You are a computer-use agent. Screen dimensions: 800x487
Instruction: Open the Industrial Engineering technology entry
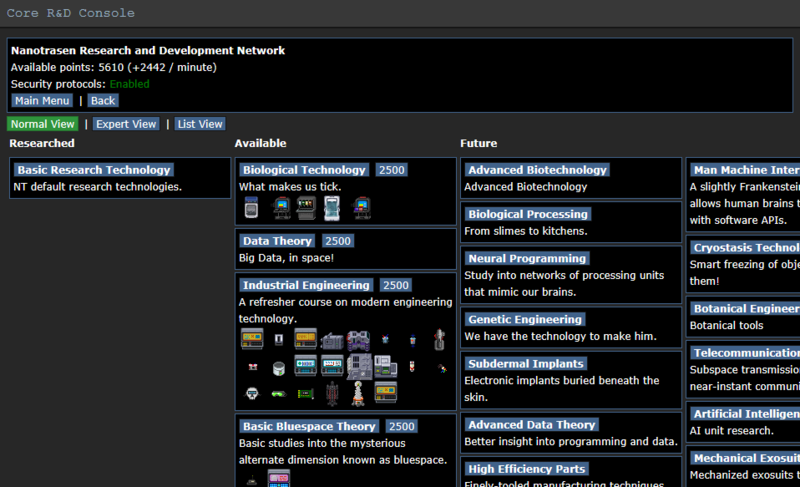(x=306, y=285)
